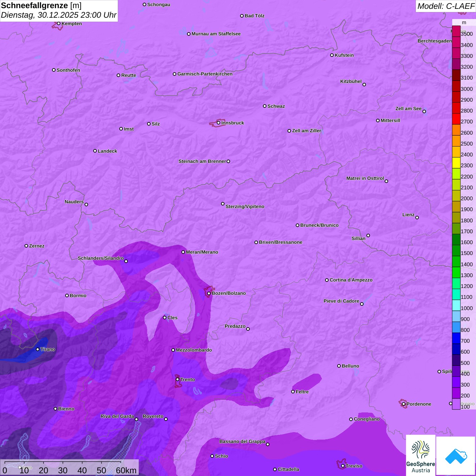The width and height of the screenshot is (476, 476).
Task: Click the blue mountain cloud logo
Action: [456, 456]
